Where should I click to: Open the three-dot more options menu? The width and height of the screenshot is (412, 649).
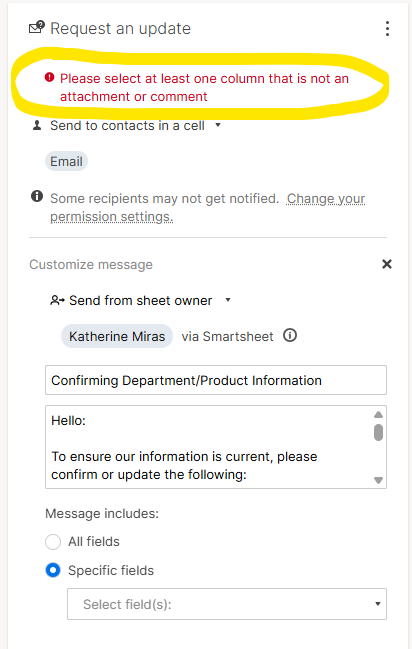(387, 29)
